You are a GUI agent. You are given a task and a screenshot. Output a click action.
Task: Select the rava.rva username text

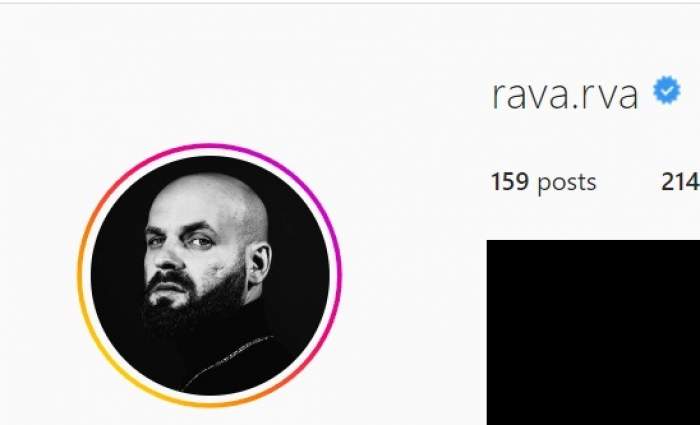pyautogui.click(x=565, y=95)
